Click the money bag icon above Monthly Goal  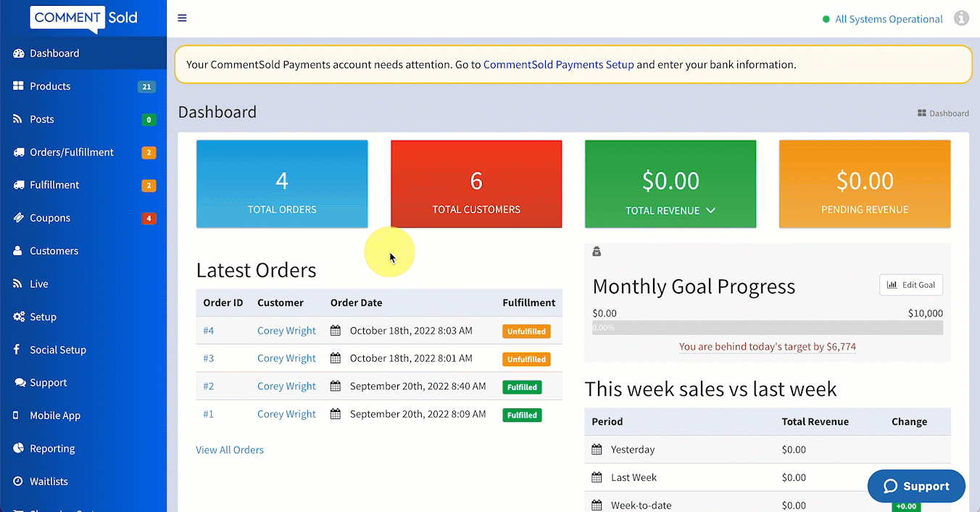tap(597, 252)
